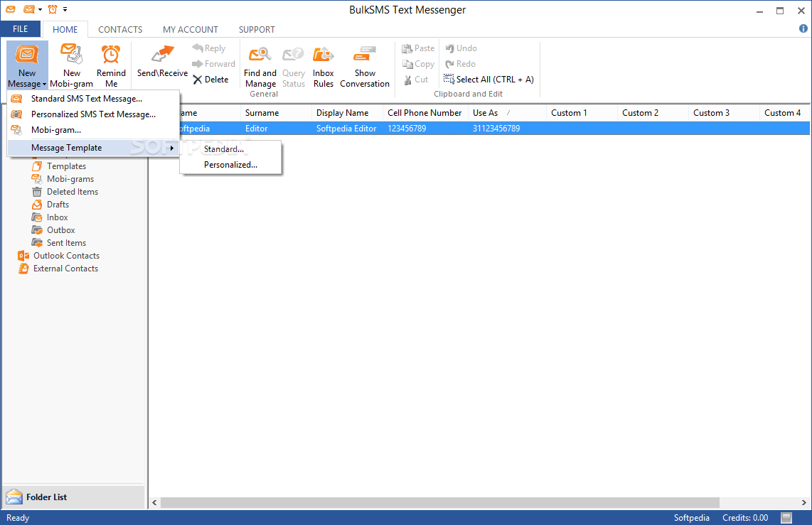The width and height of the screenshot is (812, 525).
Task: Choose Mobi-gram... in the dropdown menu
Action: tap(93, 130)
